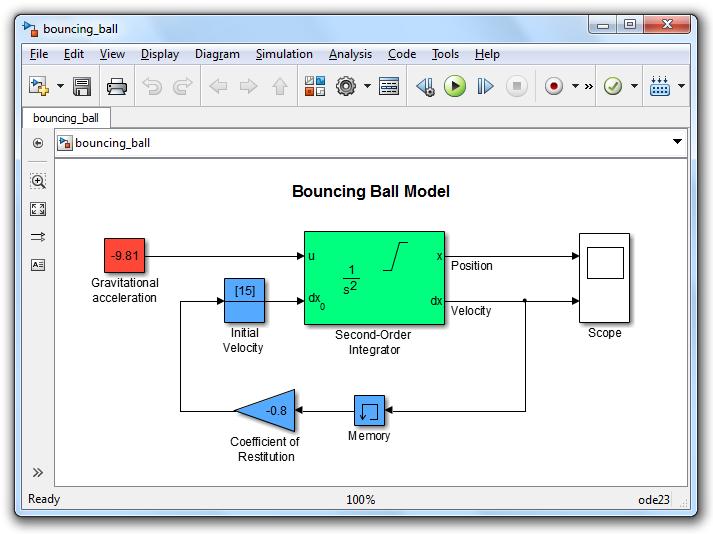Click the Bouncing Ball Model title annotation

[371, 191]
